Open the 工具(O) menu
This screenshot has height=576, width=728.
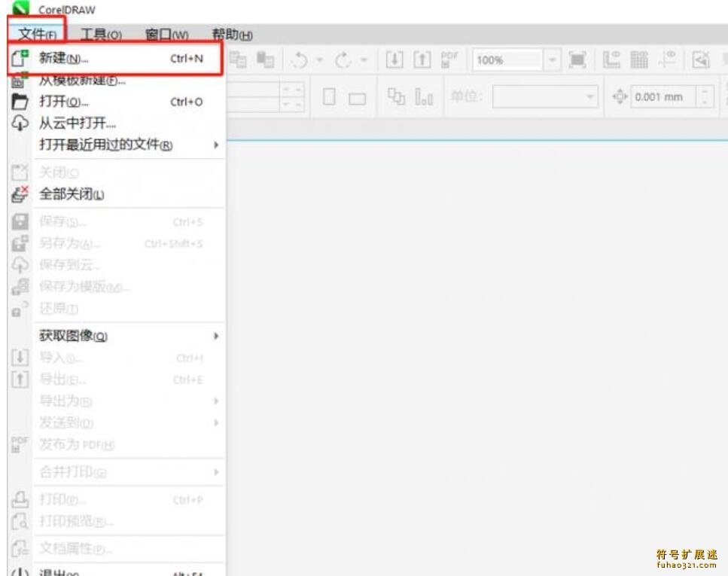101,35
